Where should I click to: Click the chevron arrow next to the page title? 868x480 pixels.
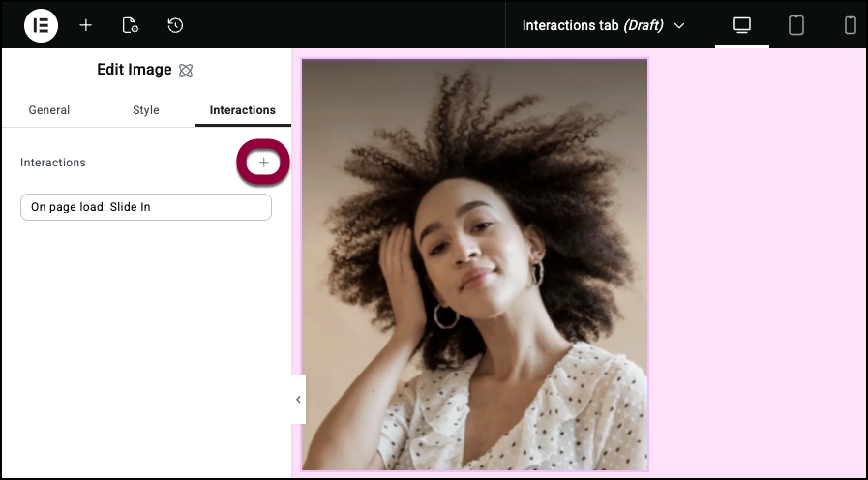[679, 26]
